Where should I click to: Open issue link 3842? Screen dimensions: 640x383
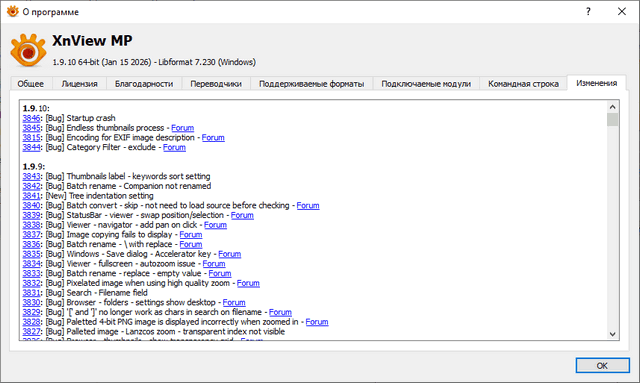[31, 186]
